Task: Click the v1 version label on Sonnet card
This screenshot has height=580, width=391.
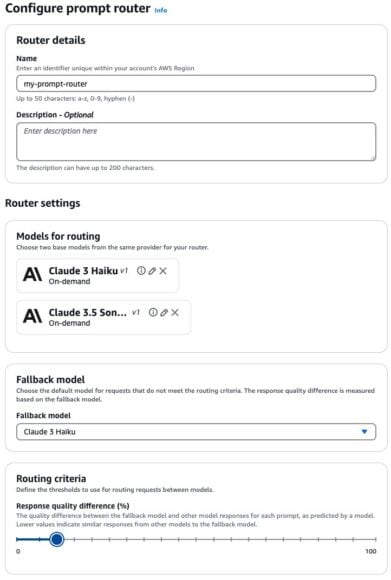Action: [x=136, y=313]
